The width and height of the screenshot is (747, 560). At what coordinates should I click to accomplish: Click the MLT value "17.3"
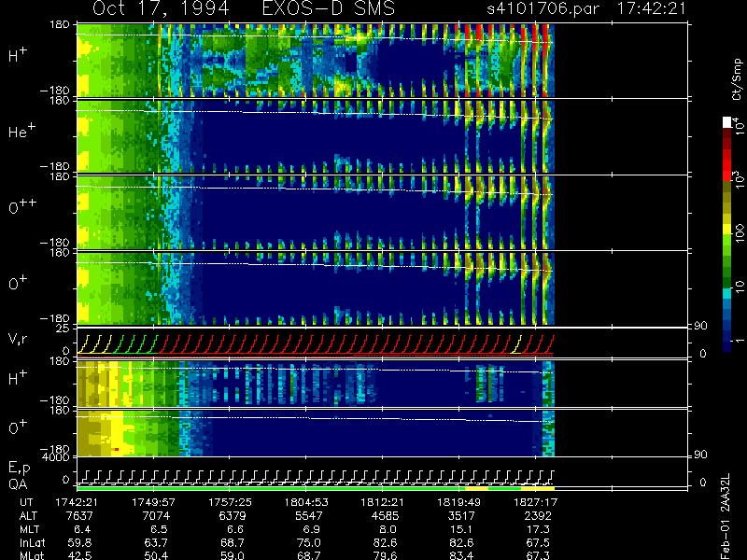[x=538, y=529]
